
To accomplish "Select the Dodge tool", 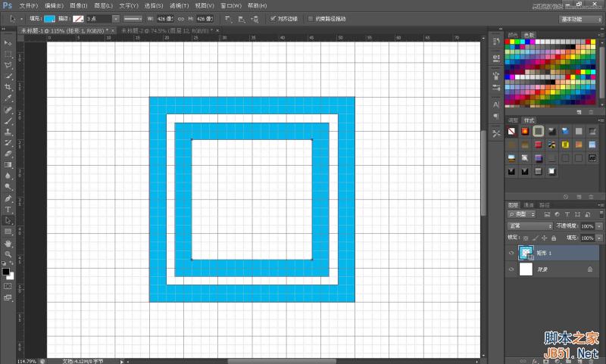I will 8,187.
